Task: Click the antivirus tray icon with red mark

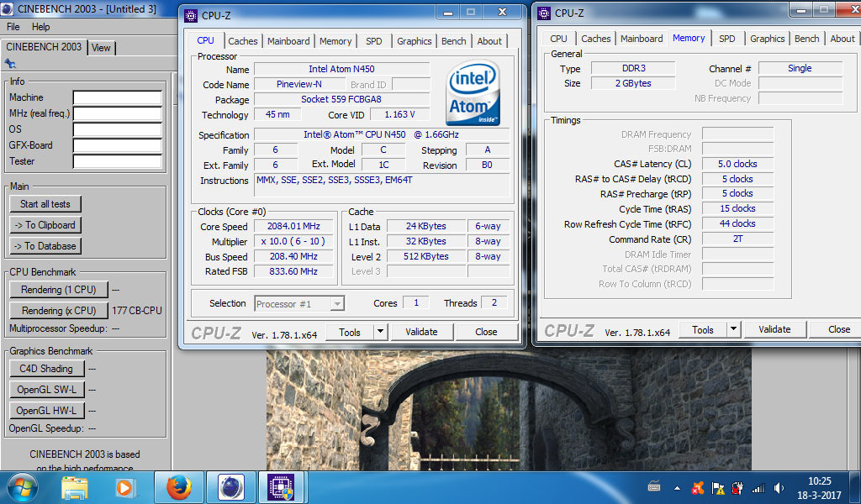Action: [698, 487]
